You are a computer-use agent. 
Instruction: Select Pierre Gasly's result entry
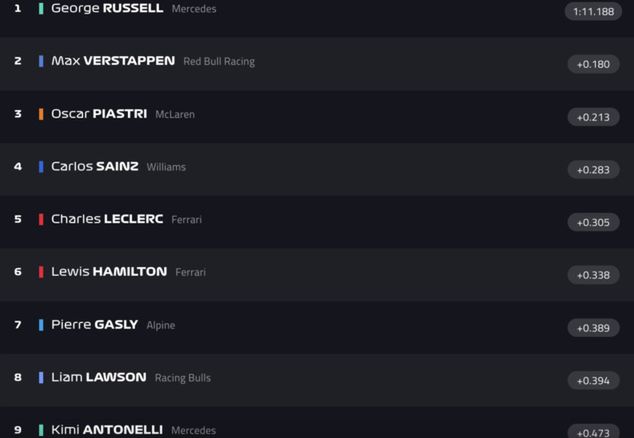pos(95,325)
